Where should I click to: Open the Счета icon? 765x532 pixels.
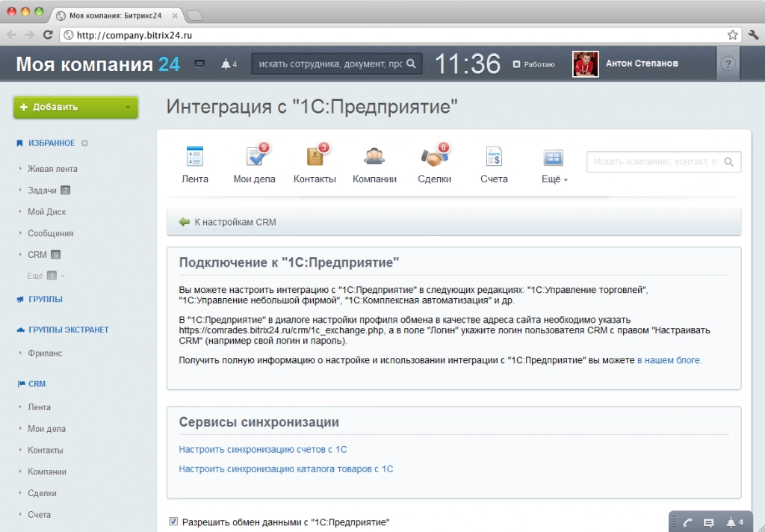point(493,157)
